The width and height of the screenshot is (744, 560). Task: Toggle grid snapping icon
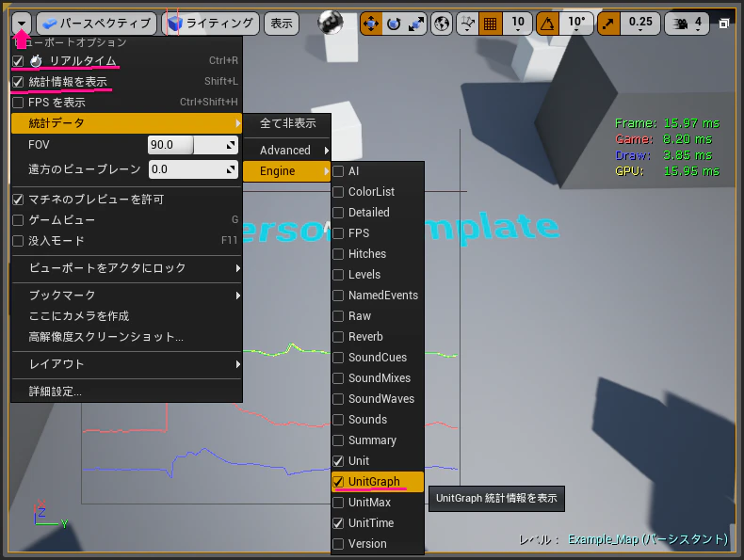[x=490, y=23]
